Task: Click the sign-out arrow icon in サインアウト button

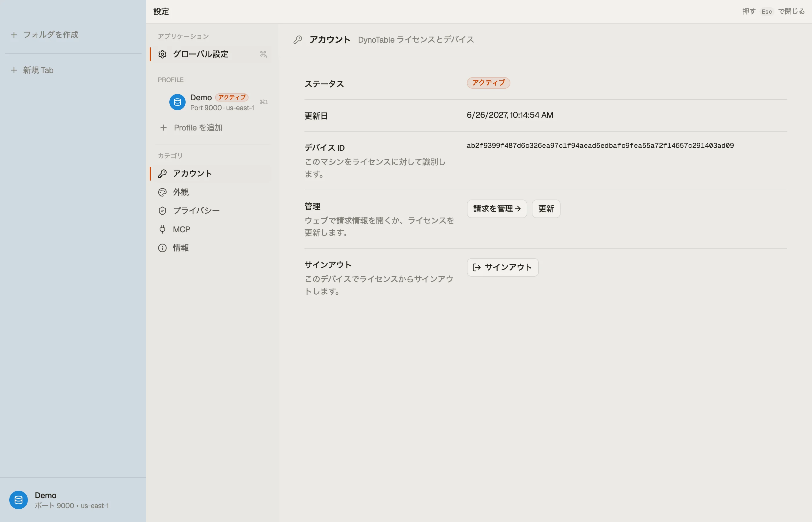Action: pos(476,267)
